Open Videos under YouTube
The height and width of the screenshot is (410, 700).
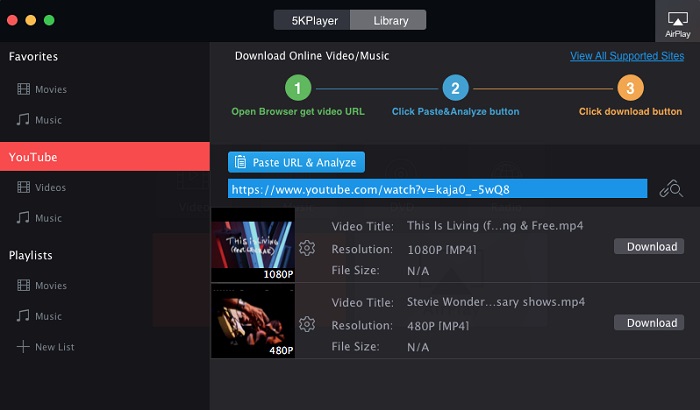click(x=50, y=188)
